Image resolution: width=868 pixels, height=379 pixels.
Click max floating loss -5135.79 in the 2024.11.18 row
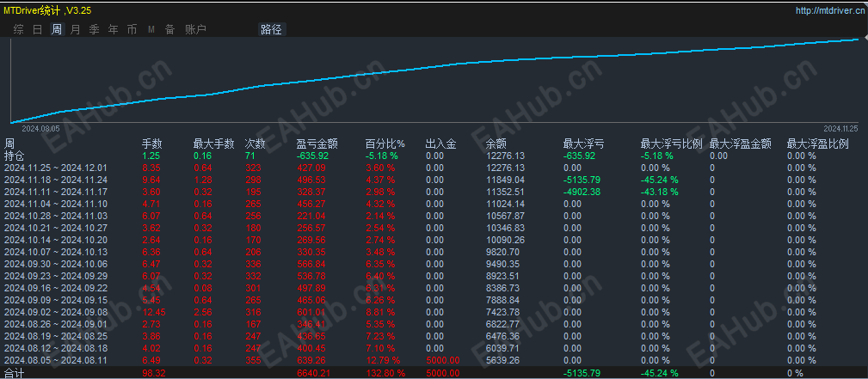click(x=582, y=180)
